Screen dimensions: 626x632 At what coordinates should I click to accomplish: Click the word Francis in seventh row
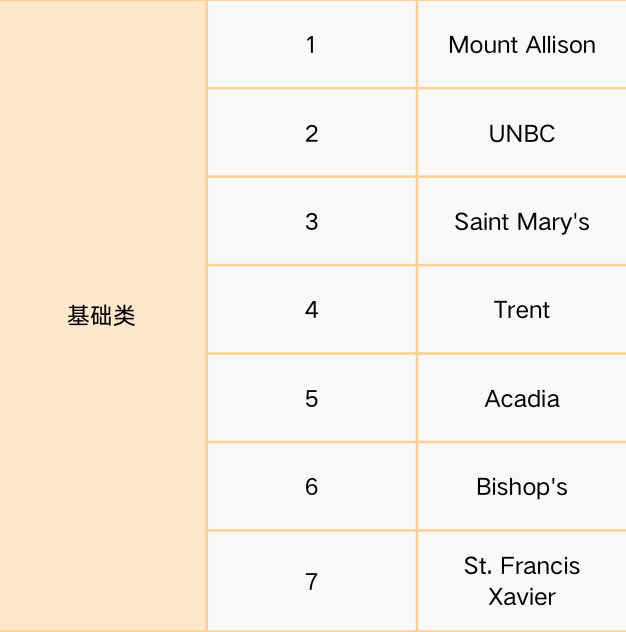540,565
